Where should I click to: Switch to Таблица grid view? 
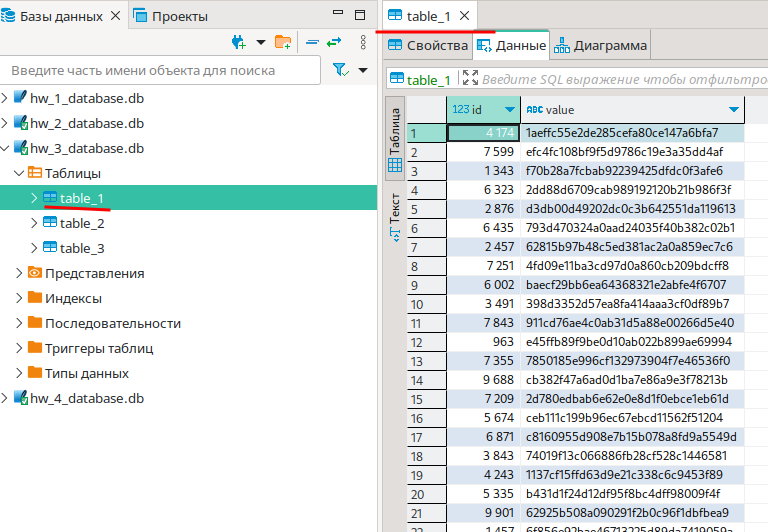(395, 139)
